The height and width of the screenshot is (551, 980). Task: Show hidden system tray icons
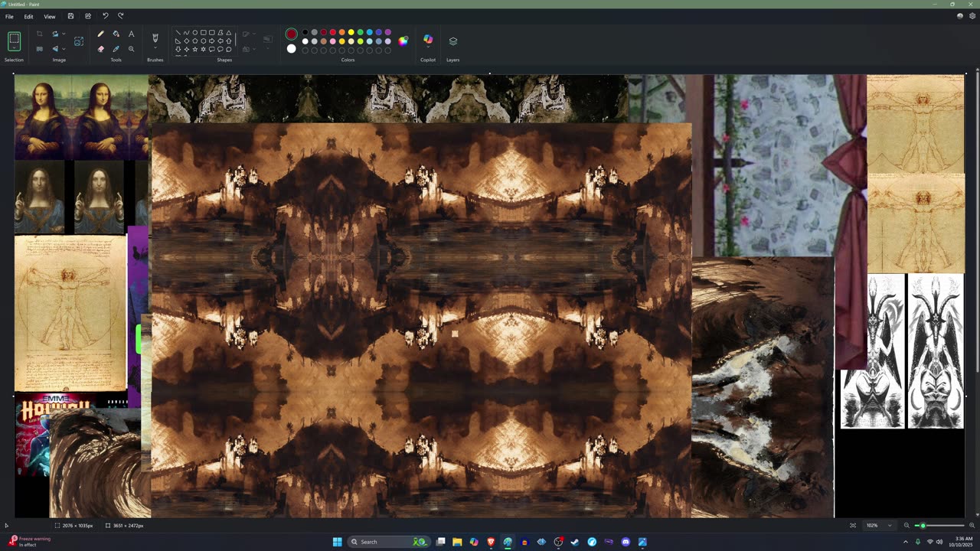[x=905, y=542]
